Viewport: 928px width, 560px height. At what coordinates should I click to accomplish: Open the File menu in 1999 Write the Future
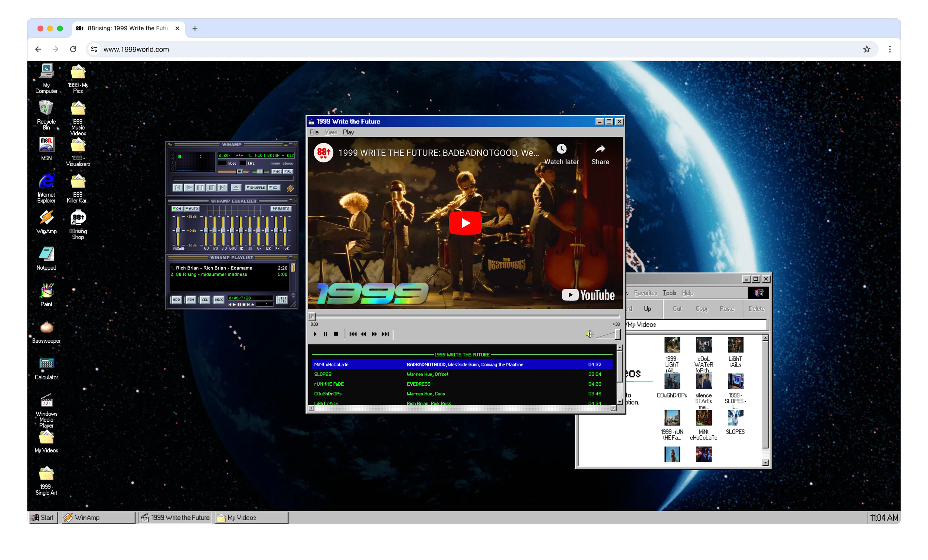(314, 132)
